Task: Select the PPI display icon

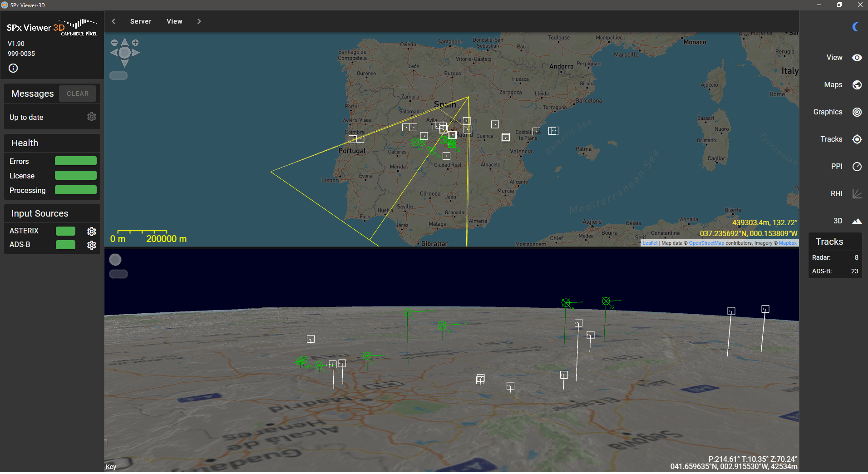Action: (856, 166)
